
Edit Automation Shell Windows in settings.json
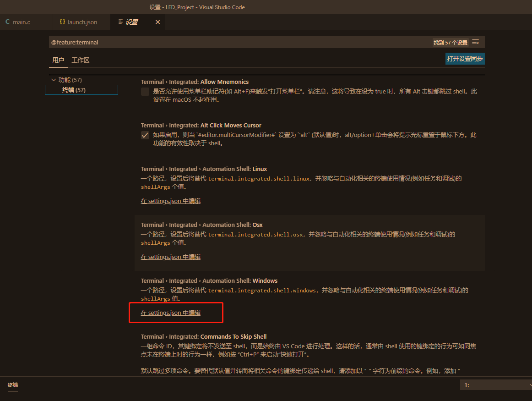click(x=170, y=313)
